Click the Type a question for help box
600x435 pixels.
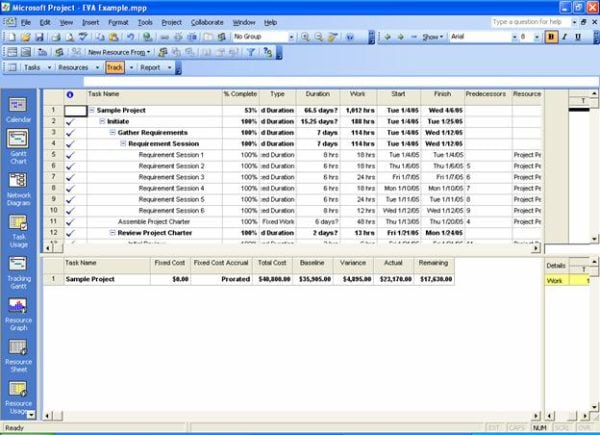click(530, 22)
